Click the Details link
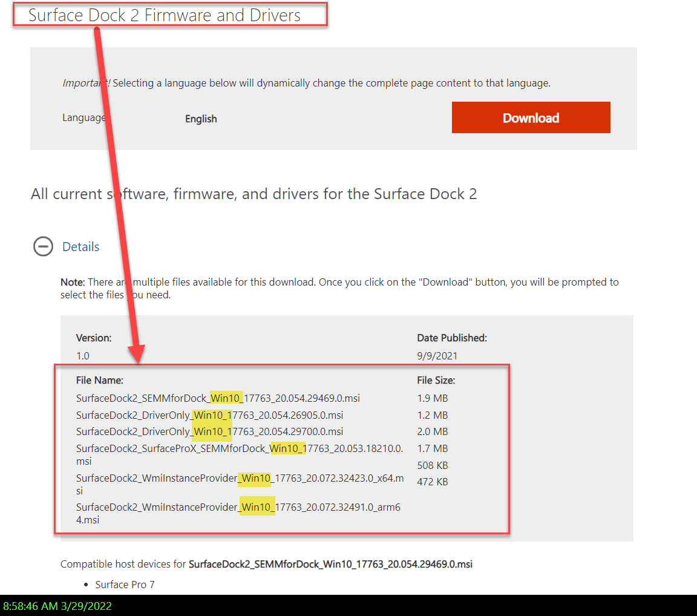Viewport: 697px width, 616px height. 81,247
